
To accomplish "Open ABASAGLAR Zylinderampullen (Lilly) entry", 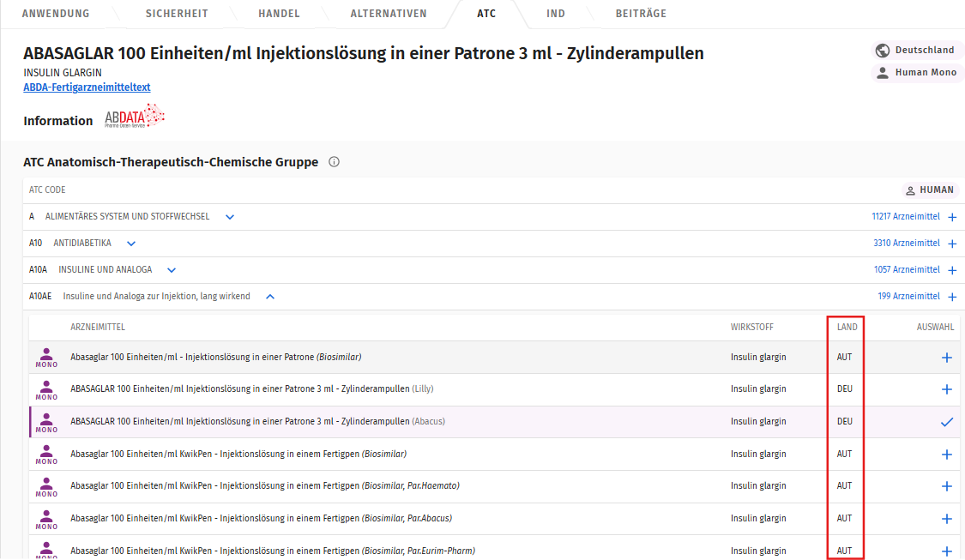I will [x=251, y=389].
